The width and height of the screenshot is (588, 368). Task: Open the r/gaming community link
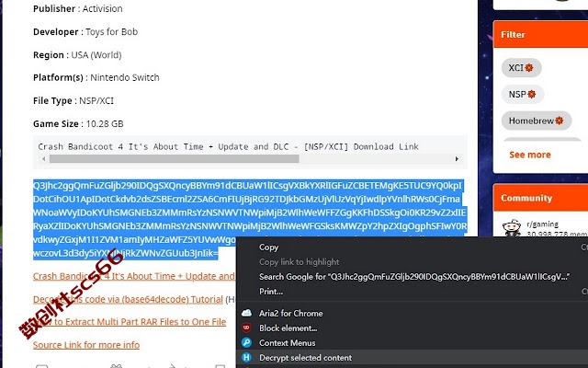pos(542,224)
